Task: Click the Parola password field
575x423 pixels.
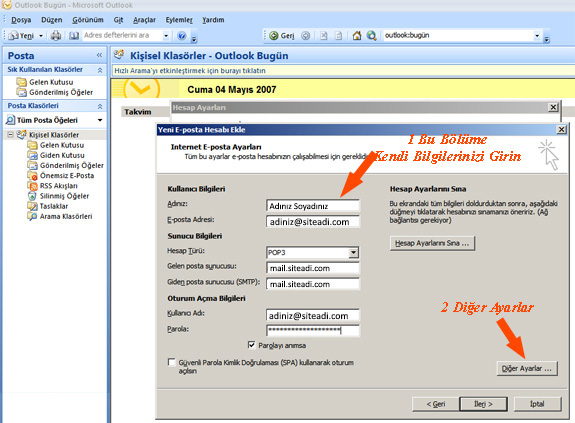Action: (313, 330)
